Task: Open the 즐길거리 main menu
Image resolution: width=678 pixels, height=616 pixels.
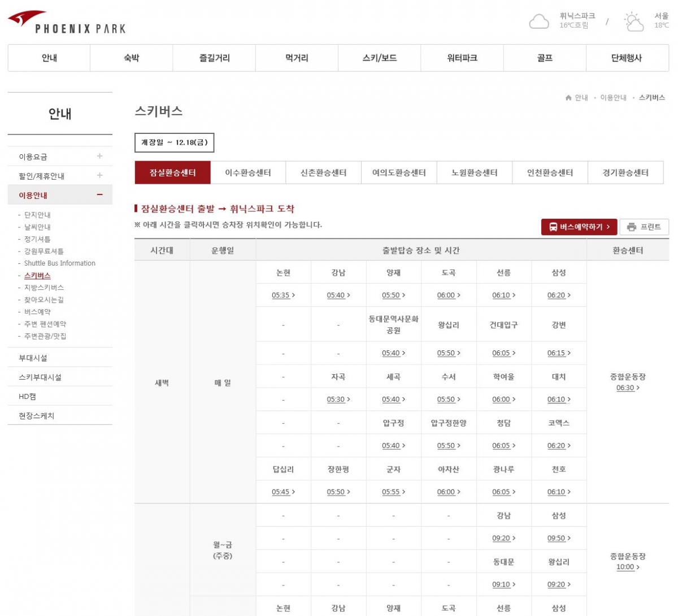Action: point(214,58)
